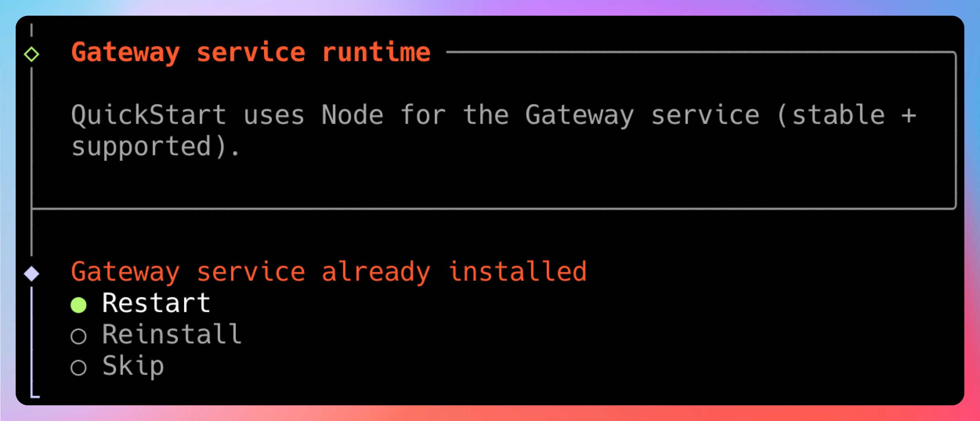Click the "supported)." text on the second line
980x421 pixels.
point(155,147)
